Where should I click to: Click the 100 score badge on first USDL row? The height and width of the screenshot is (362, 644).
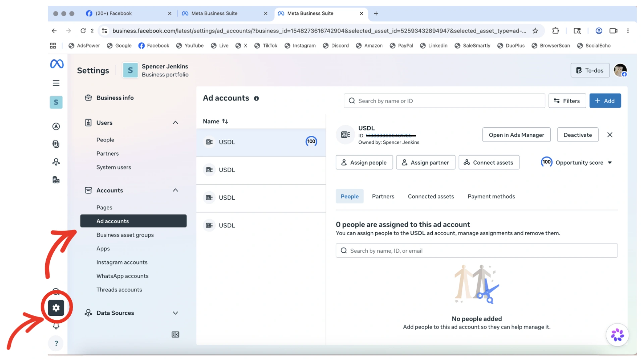tap(311, 141)
